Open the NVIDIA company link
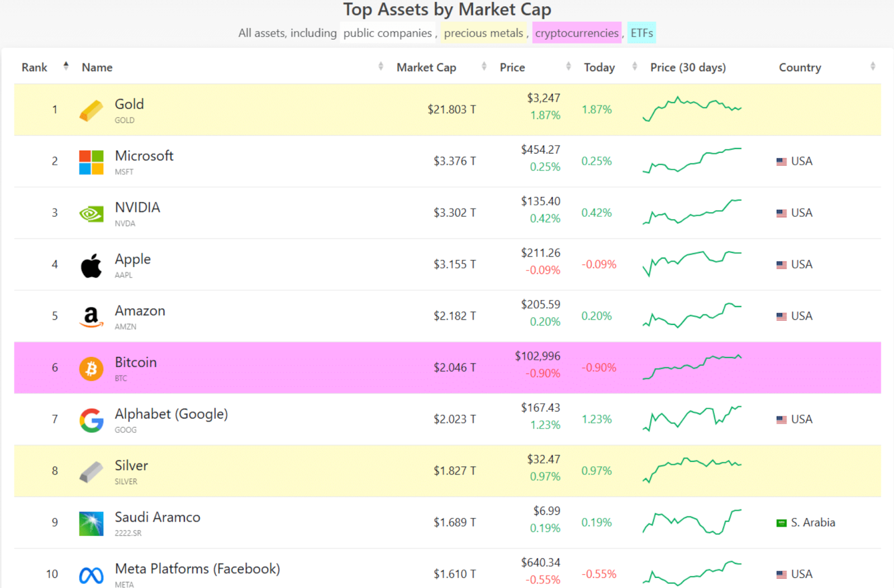 pos(137,208)
